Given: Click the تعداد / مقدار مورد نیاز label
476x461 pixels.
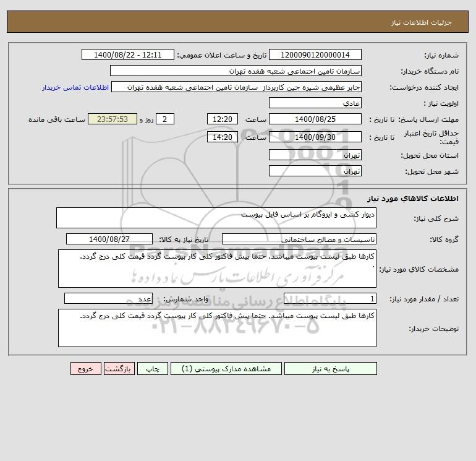Looking at the screenshot, I should [x=424, y=299].
